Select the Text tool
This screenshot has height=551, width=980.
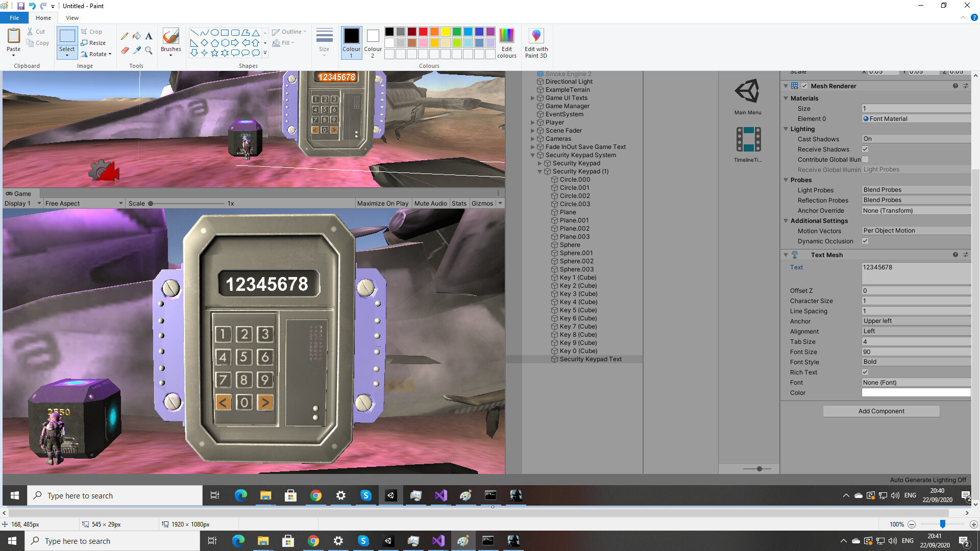point(149,36)
